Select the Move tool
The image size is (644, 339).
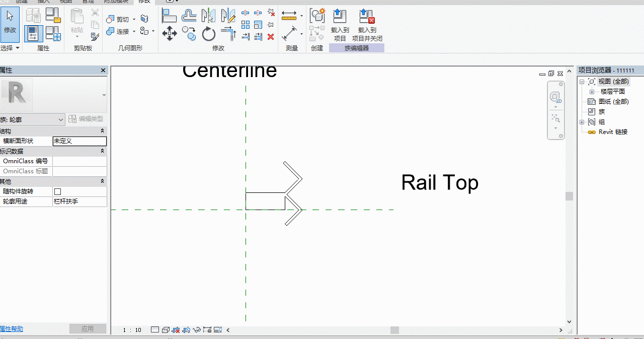point(169,34)
